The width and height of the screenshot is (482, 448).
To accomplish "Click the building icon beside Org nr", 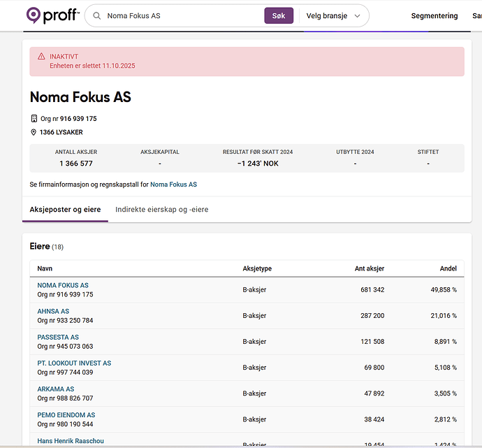I will tap(34, 119).
